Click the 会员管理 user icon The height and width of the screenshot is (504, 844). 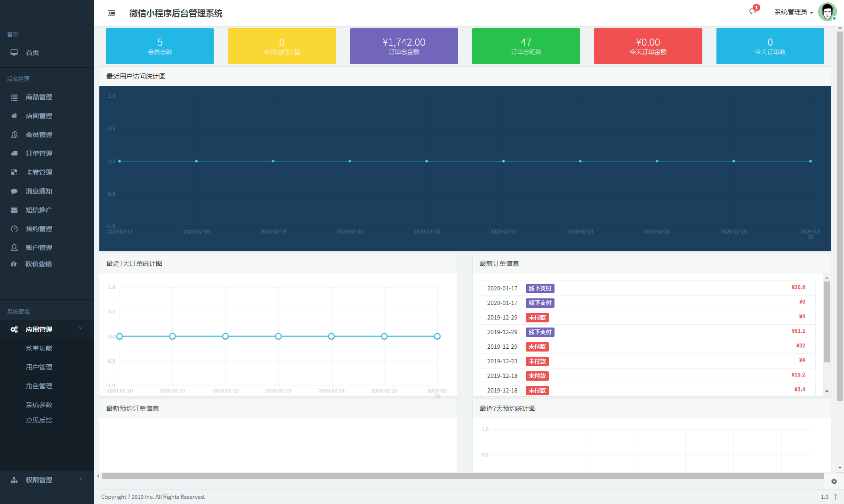[x=14, y=135]
